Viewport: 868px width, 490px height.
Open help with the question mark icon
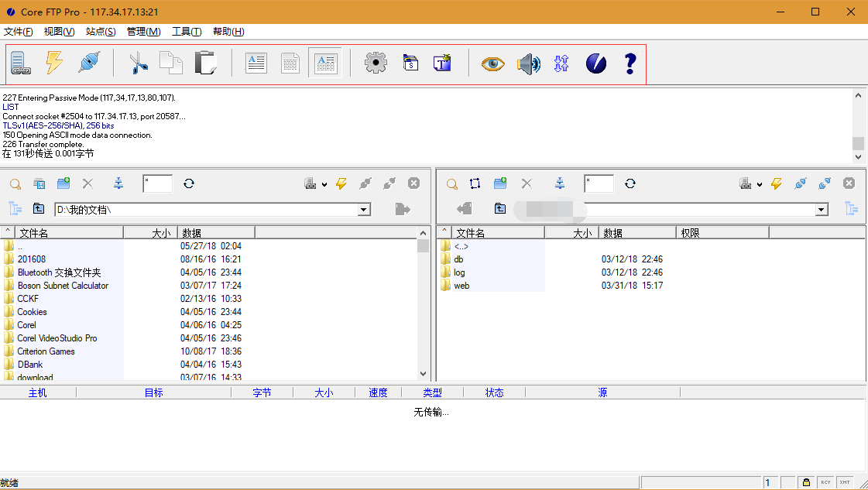tap(630, 63)
